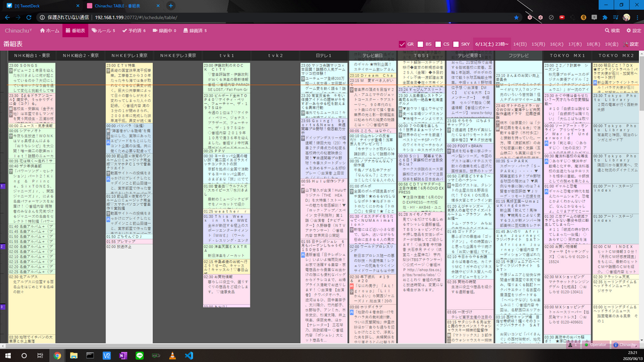Open the 予約済 (Reserved) list
The width and height of the screenshot is (644, 362).
[134, 31]
